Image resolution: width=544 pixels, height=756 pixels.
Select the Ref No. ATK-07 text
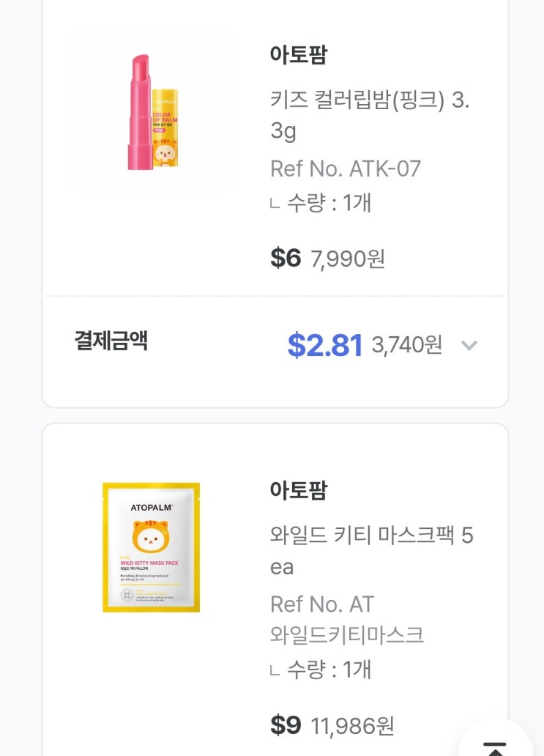tap(346, 168)
